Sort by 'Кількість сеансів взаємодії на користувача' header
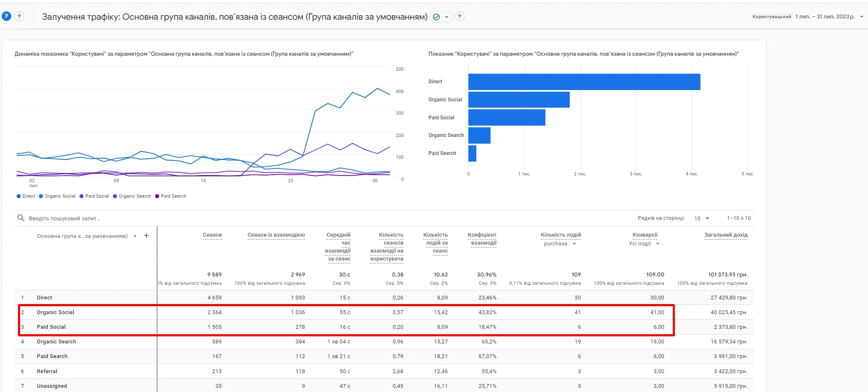Image resolution: width=868 pixels, height=392 pixels. (387, 247)
